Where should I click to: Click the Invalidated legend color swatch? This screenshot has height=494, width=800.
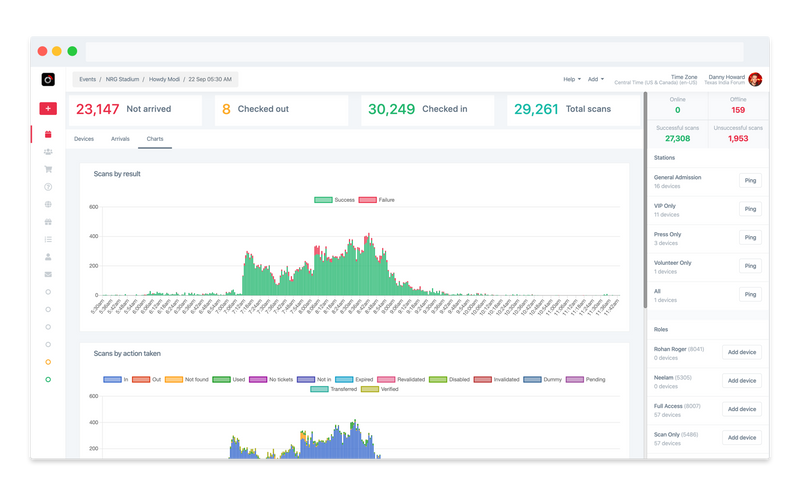pos(482,380)
